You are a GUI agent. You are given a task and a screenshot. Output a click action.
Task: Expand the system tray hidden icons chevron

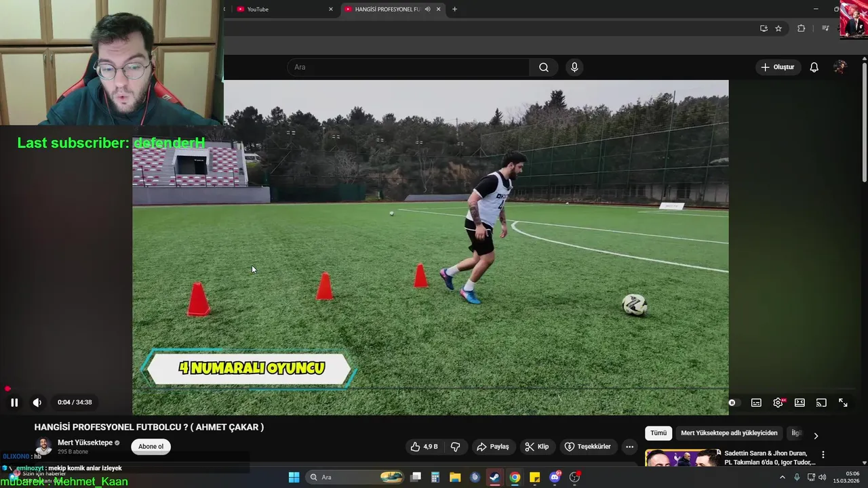(782, 477)
